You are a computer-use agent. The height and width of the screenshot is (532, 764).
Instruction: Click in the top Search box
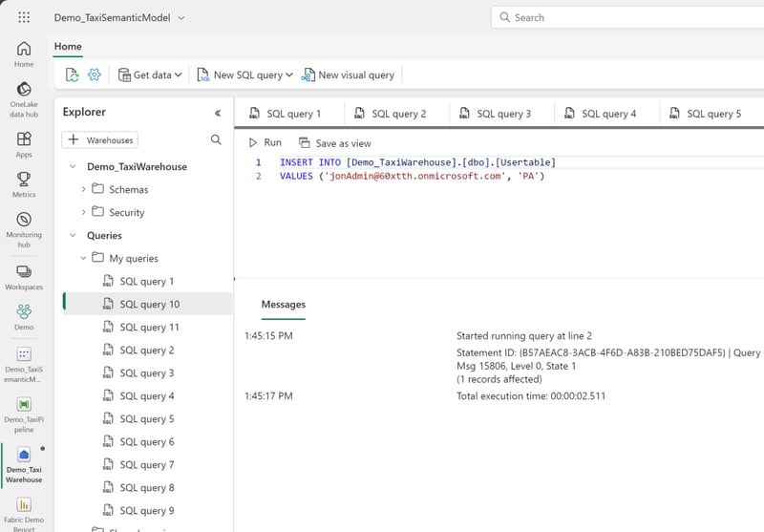pos(628,17)
